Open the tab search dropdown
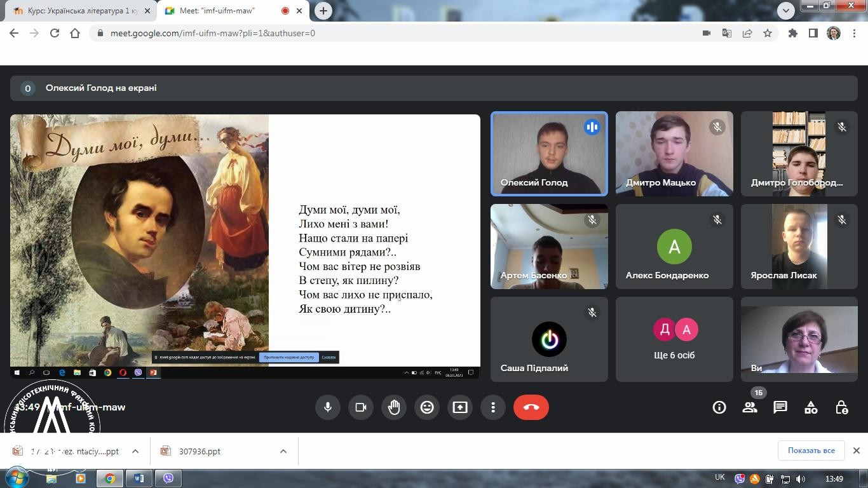The image size is (868, 488). coord(786,10)
